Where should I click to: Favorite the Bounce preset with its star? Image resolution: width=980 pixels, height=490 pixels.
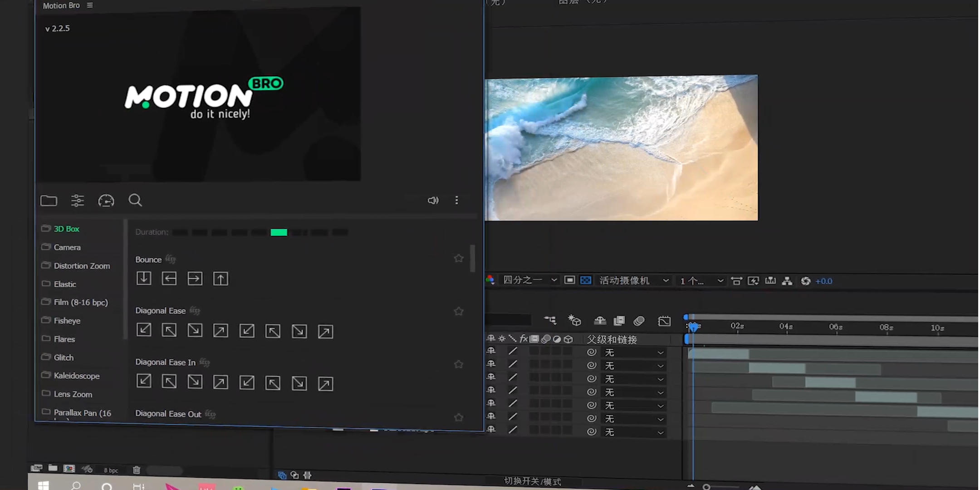pos(459,258)
